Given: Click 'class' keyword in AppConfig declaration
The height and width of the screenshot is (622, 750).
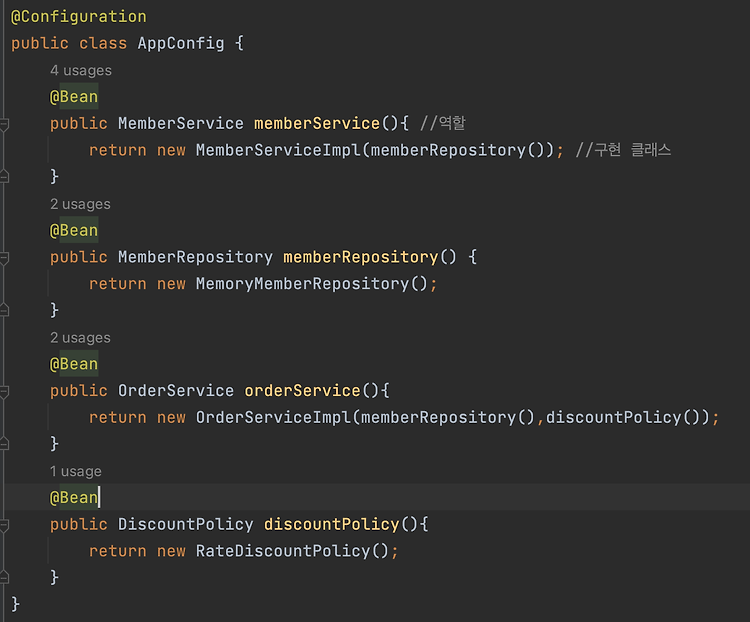Looking at the screenshot, I should (x=103, y=44).
